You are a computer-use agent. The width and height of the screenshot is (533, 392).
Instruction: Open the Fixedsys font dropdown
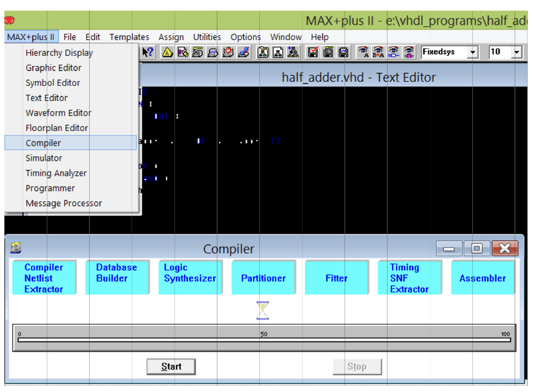click(x=473, y=52)
